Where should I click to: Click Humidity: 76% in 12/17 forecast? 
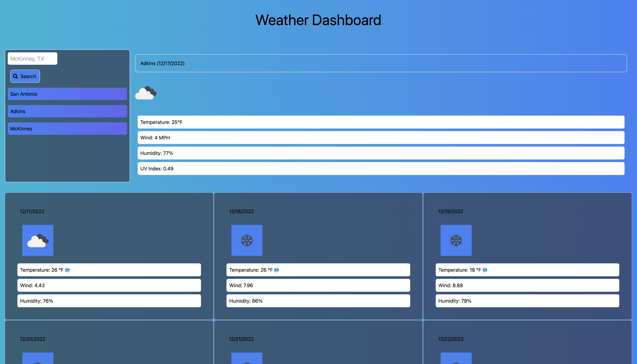pyautogui.click(x=109, y=301)
